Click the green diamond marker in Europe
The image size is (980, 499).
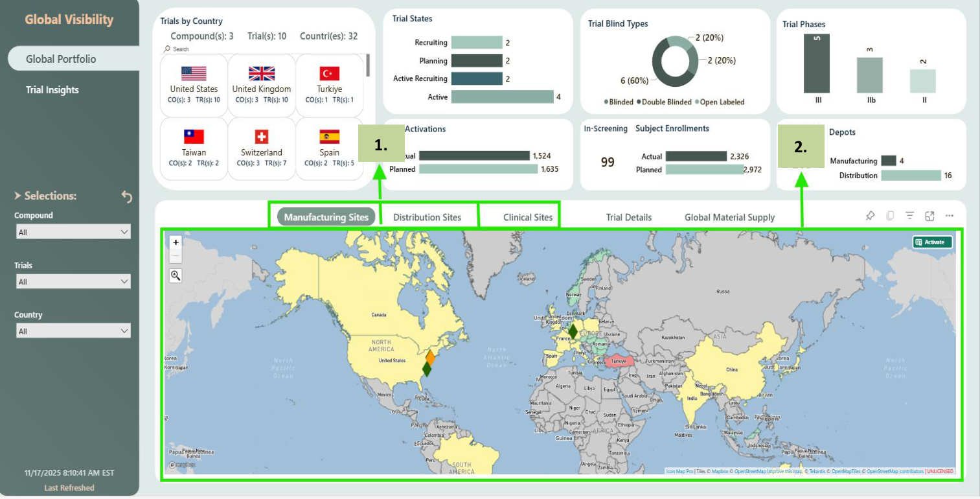573,331
